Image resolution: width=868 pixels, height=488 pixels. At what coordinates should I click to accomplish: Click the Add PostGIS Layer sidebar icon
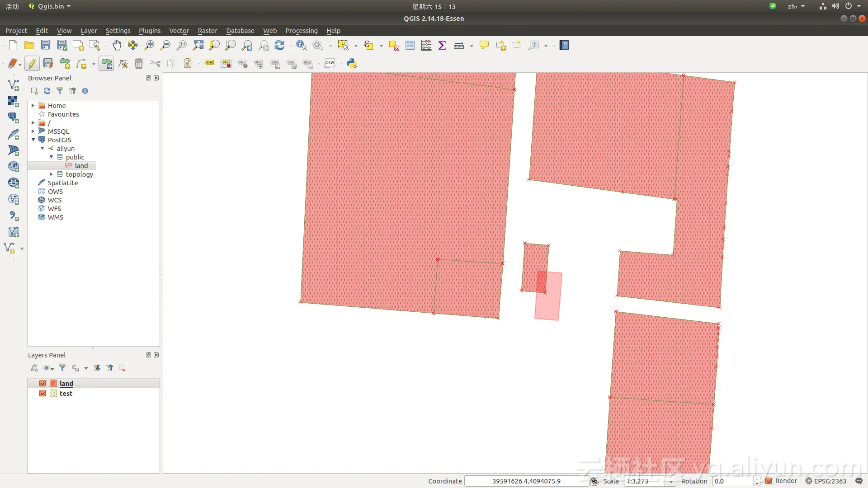click(x=14, y=117)
